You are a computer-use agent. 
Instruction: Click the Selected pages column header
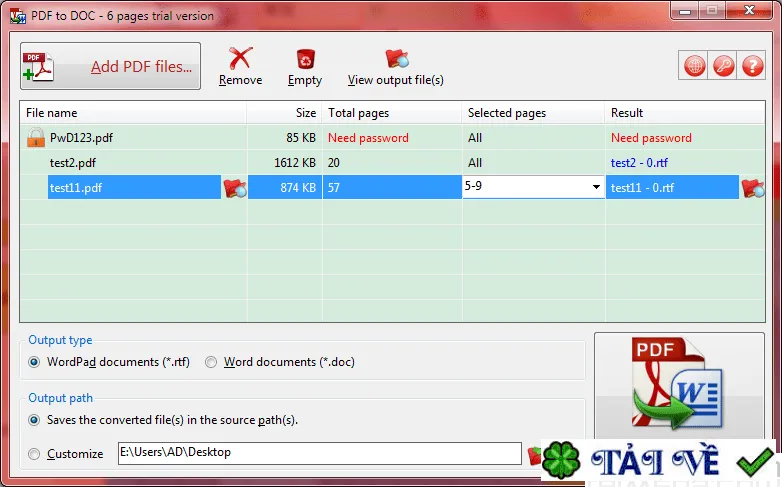tap(534, 113)
